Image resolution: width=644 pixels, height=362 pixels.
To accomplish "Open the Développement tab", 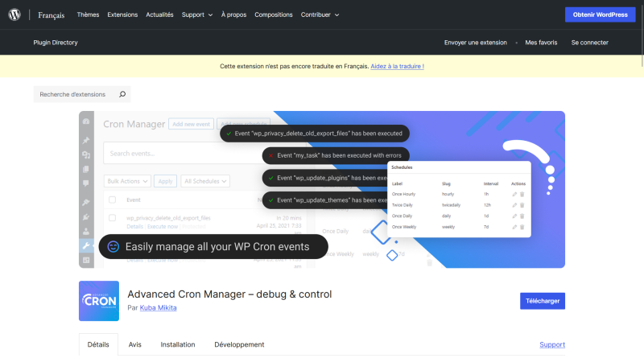I will [239, 344].
